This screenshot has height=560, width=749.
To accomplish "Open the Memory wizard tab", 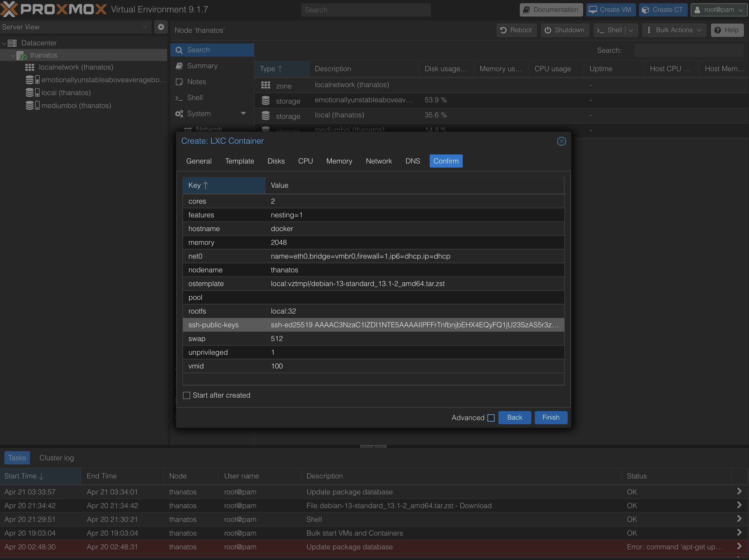I will click(339, 161).
